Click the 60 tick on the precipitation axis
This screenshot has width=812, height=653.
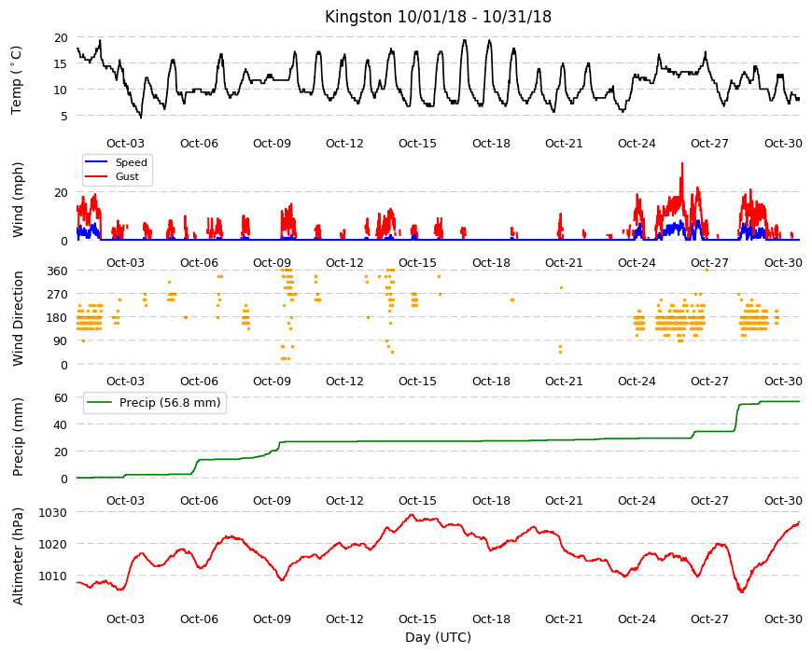pyautogui.click(x=61, y=397)
